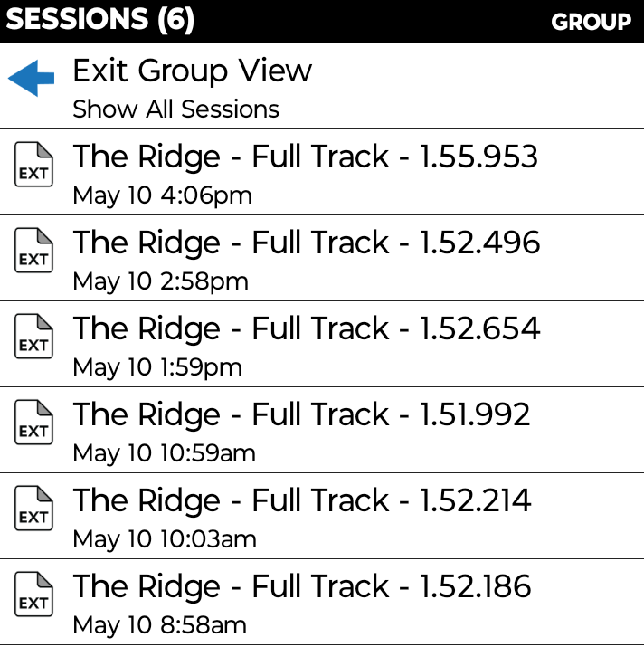Select the May 10 4:06pm timestamp

(162, 195)
